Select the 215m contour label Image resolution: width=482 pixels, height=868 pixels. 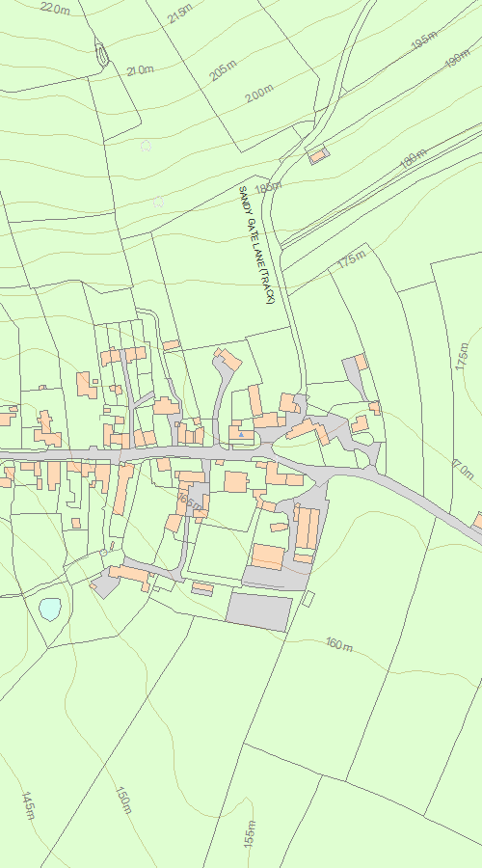click(180, 14)
